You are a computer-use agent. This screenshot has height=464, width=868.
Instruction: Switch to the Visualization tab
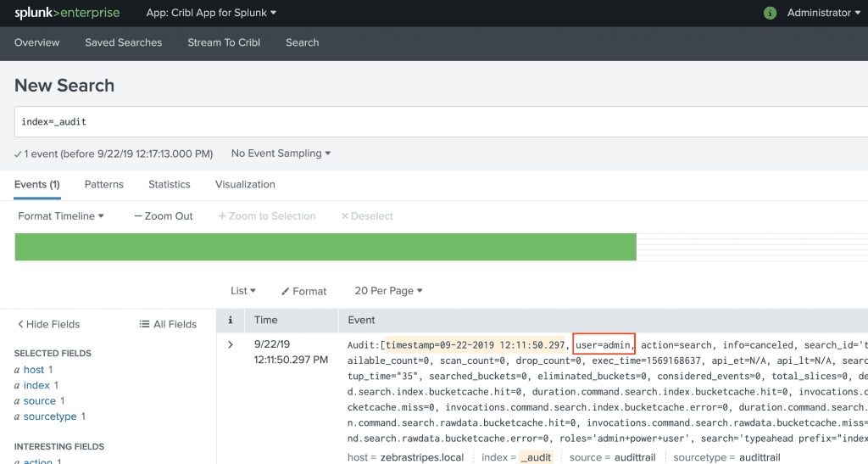245,184
